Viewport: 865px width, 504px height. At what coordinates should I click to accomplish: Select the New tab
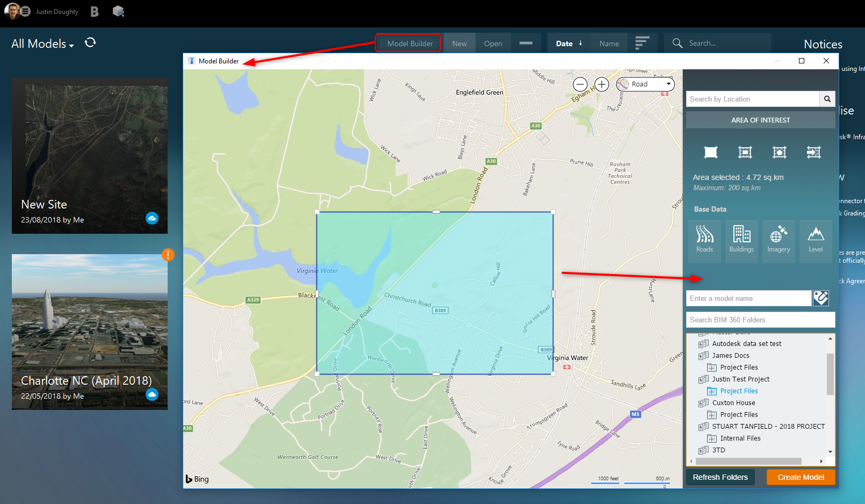459,44
